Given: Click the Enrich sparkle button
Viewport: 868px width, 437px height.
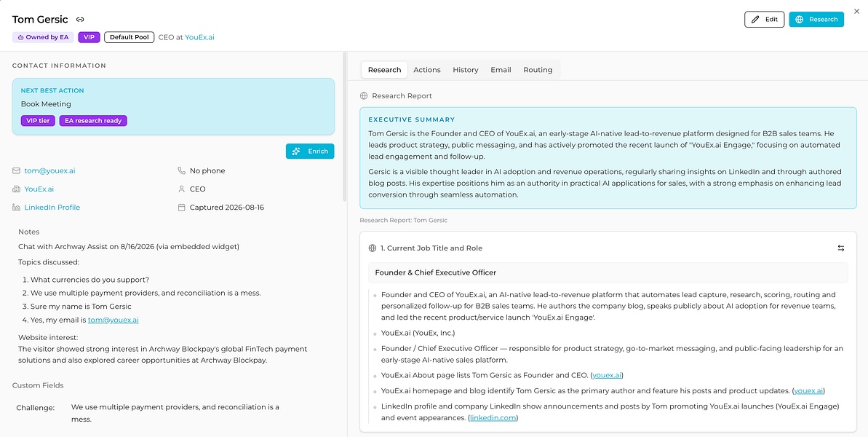Looking at the screenshot, I should coord(310,151).
